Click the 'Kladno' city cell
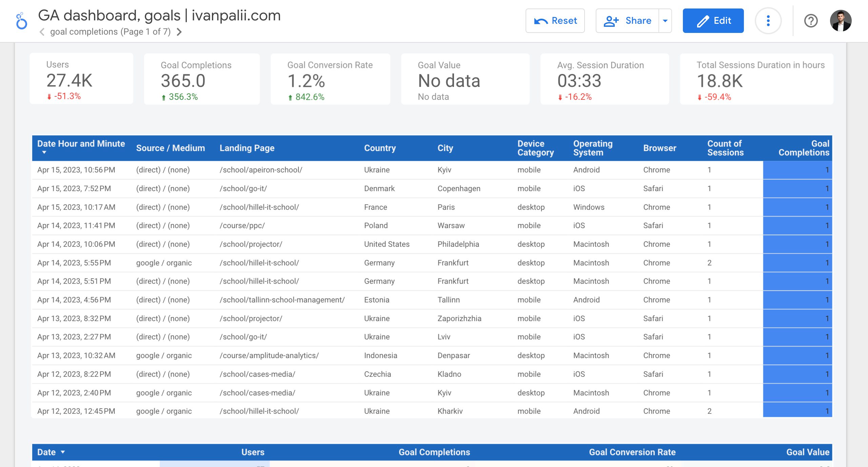Viewport: 868px width, 467px height. (449, 374)
